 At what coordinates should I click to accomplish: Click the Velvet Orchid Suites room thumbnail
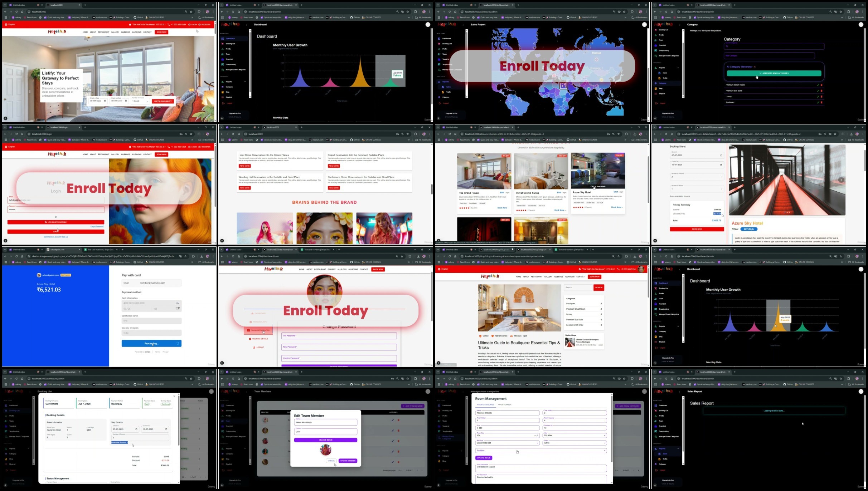click(x=540, y=171)
